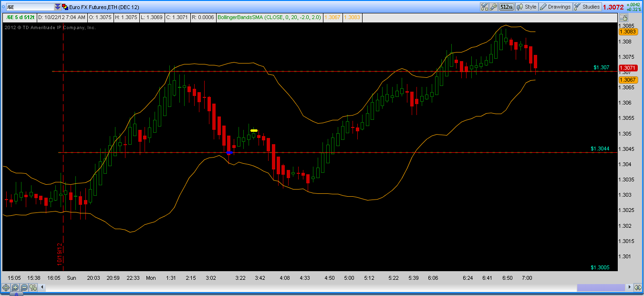Image resolution: width=644 pixels, height=296 pixels.
Task: Open the 512tk time frame button
Action: click(x=507, y=7)
